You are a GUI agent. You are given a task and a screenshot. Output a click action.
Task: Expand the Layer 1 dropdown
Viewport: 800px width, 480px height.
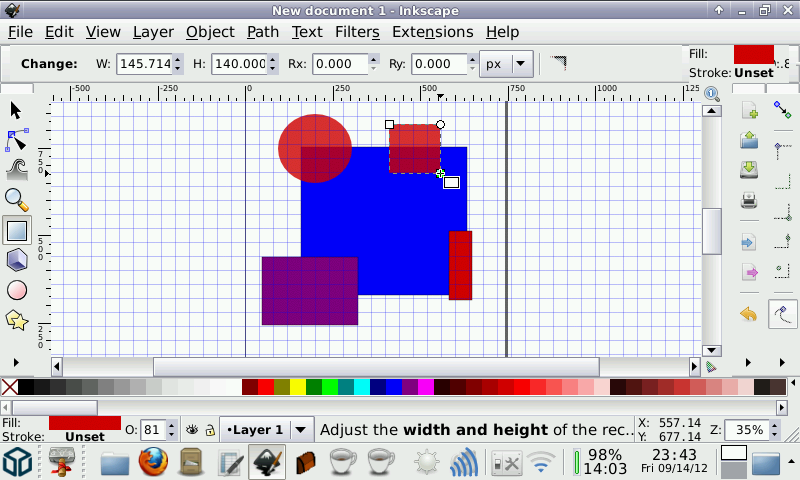299,430
